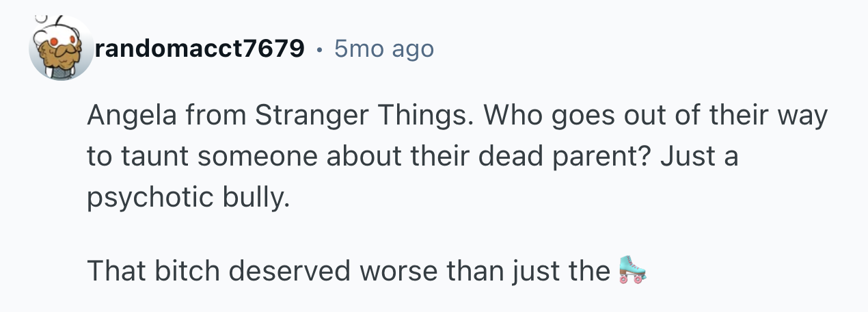This screenshot has width=868, height=312.
Task: Click the randomacct7679 user avatar
Action: click(61, 48)
